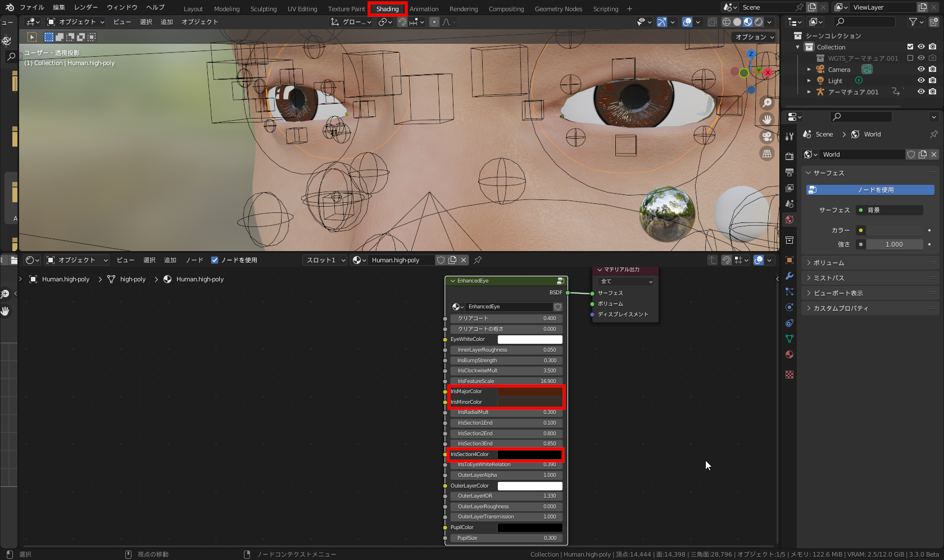The width and height of the screenshot is (944, 560).
Task: Hide the Camera object in the outliner
Action: [x=920, y=69]
